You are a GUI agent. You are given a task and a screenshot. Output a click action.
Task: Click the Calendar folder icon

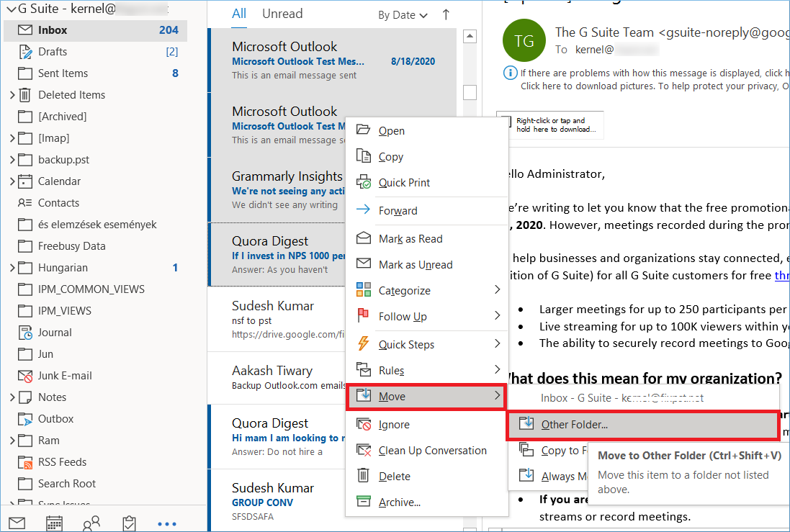click(x=24, y=181)
